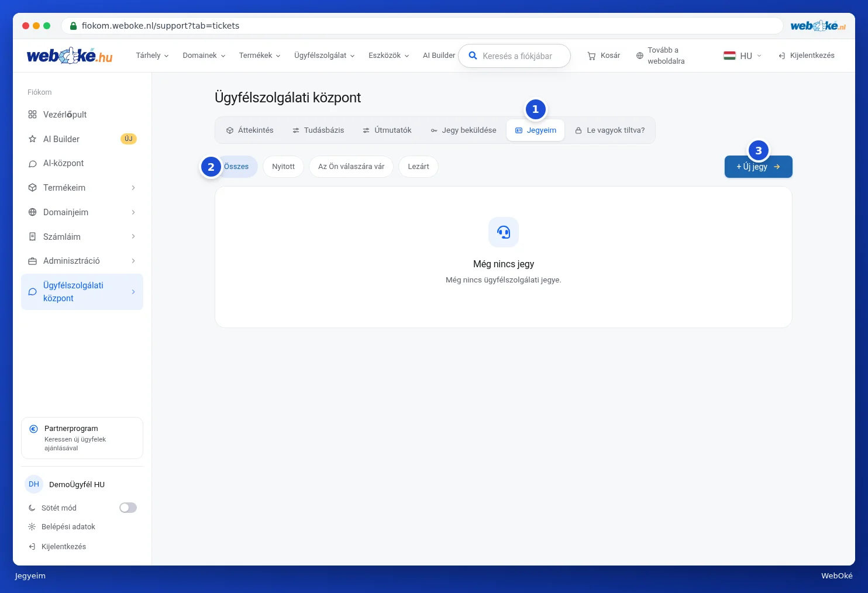The image size is (868, 593).
Task: Click the globe icon for Tovább a weboldalra
Action: [640, 56]
